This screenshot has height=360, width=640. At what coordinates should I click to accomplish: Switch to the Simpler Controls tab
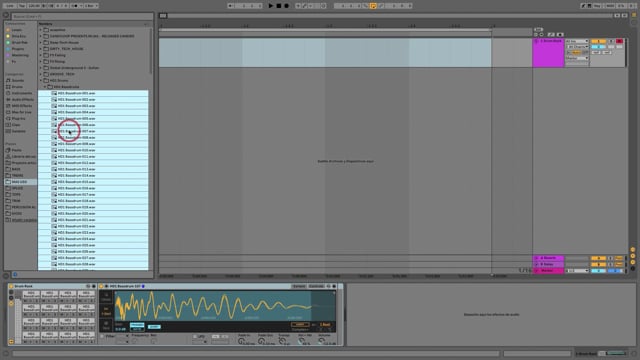pos(316,286)
